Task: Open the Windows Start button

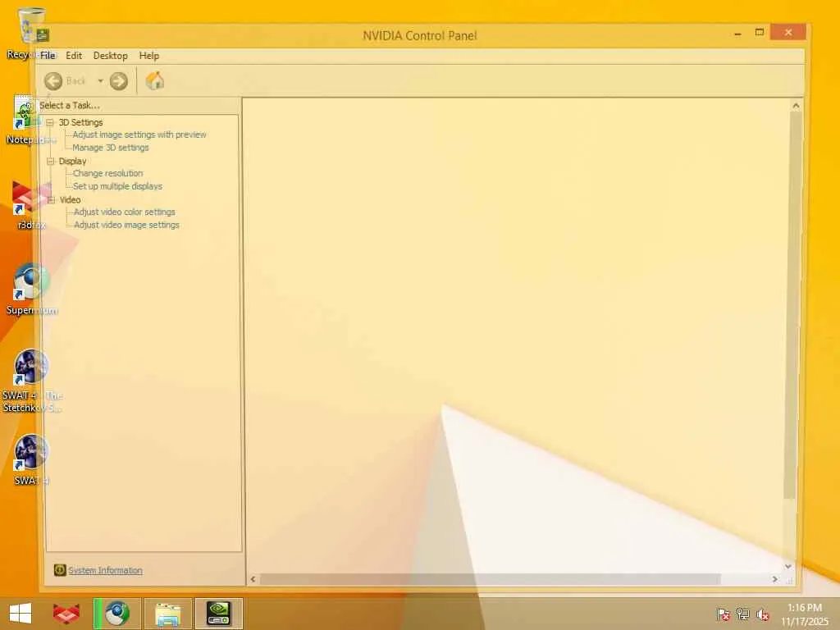Action: [21, 614]
